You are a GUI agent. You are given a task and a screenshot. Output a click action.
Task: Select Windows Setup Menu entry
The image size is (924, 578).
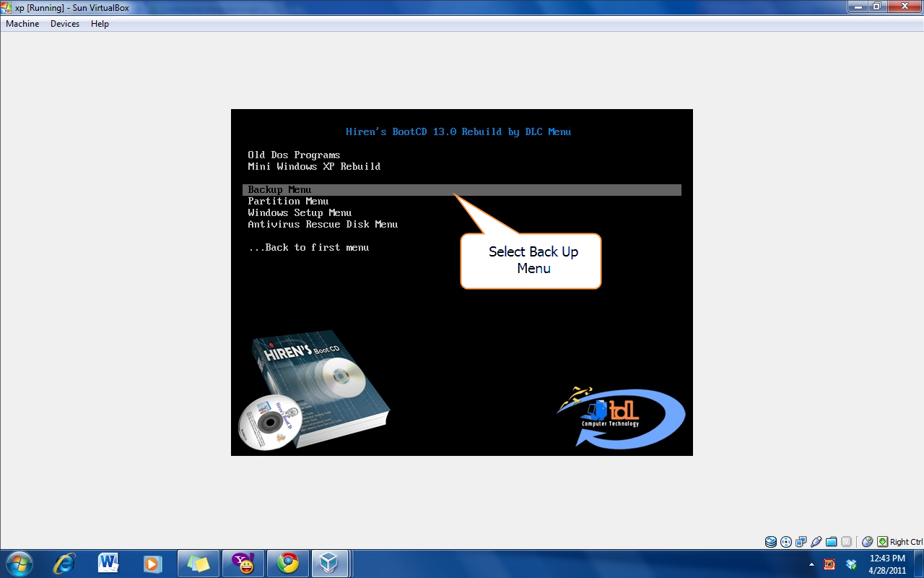coord(300,213)
